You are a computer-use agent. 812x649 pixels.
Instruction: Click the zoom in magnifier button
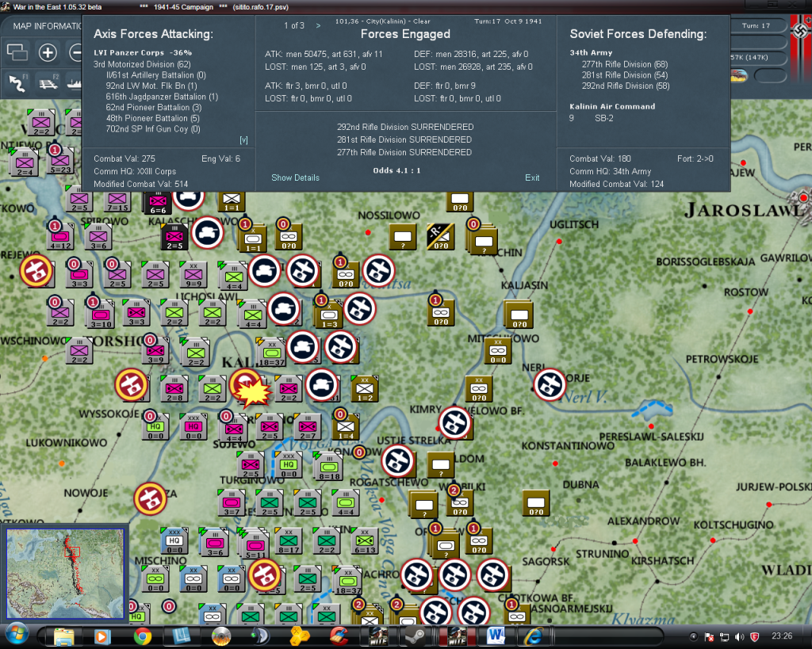tap(48, 52)
